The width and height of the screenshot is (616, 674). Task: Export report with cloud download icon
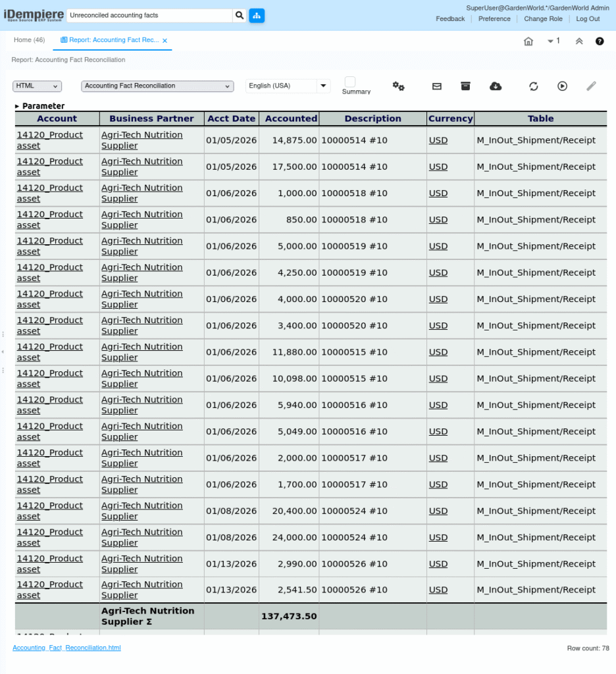[x=495, y=86]
